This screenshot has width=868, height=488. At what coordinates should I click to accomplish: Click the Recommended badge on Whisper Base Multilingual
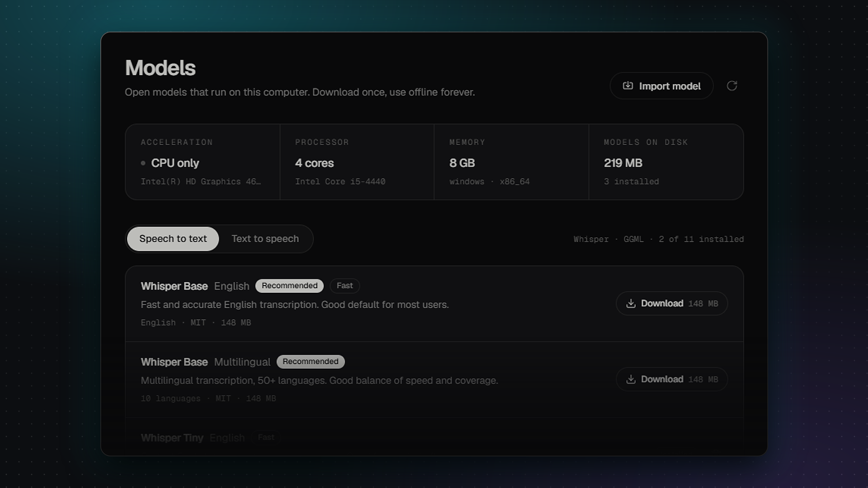(311, 361)
